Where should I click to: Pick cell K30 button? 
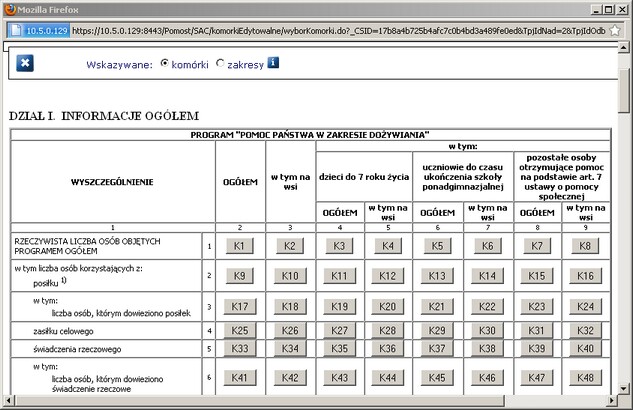[x=487, y=330]
